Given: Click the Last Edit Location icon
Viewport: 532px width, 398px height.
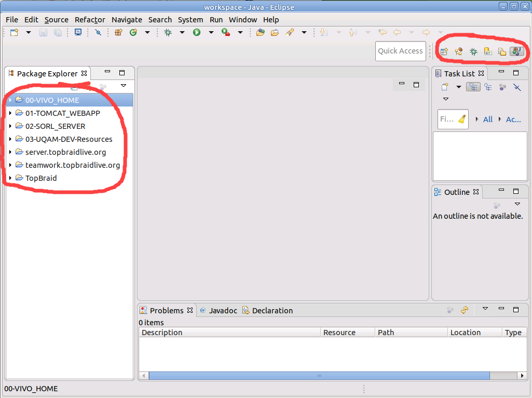Looking at the screenshot, I should [x=383, y=32].
